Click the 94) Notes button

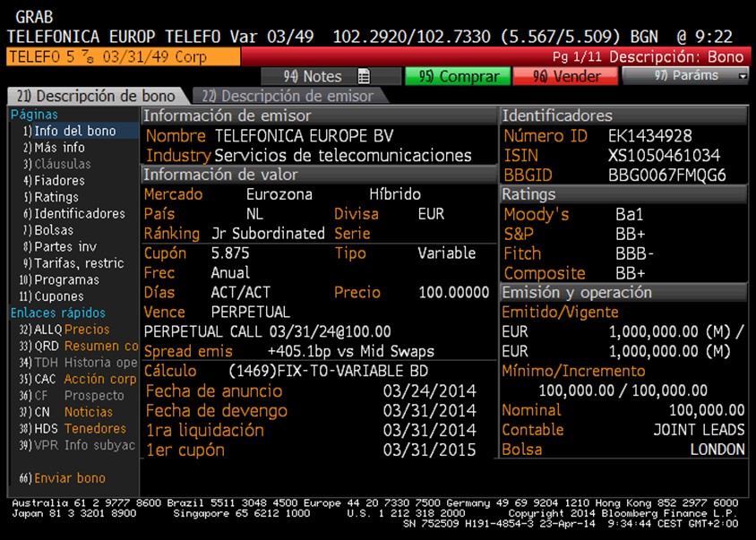click(x=331, y=76)
